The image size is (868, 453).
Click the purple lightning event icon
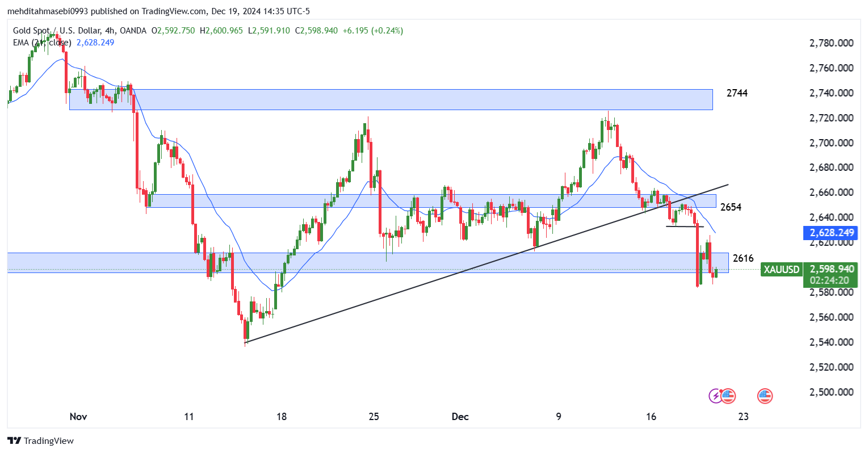click(x=715, y=396)
